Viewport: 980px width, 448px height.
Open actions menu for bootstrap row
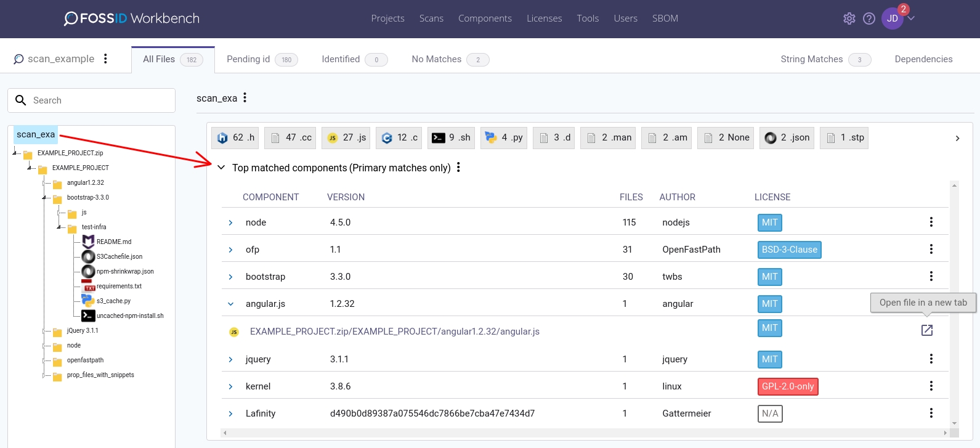coord(931,276)
